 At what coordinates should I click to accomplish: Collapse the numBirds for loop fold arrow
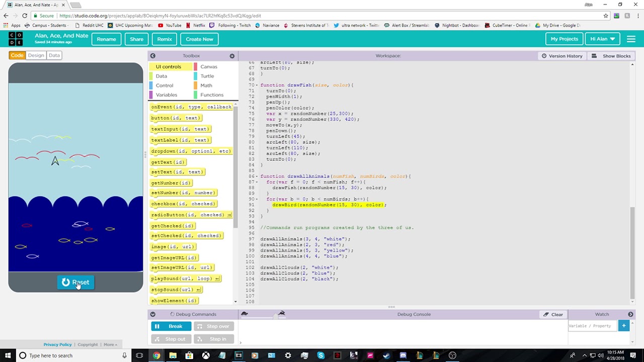(257, 199)
